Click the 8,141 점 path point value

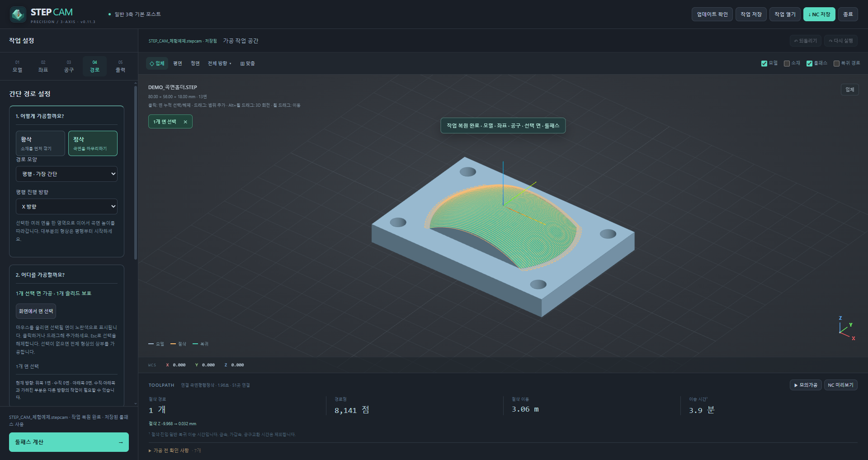pyautogui.click(x=352, y=410)
